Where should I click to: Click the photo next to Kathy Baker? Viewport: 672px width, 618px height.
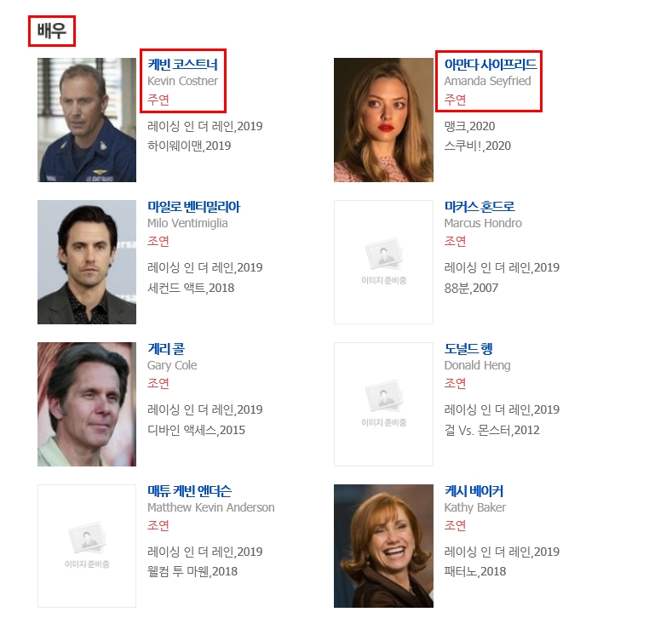(x=382, y=546)
